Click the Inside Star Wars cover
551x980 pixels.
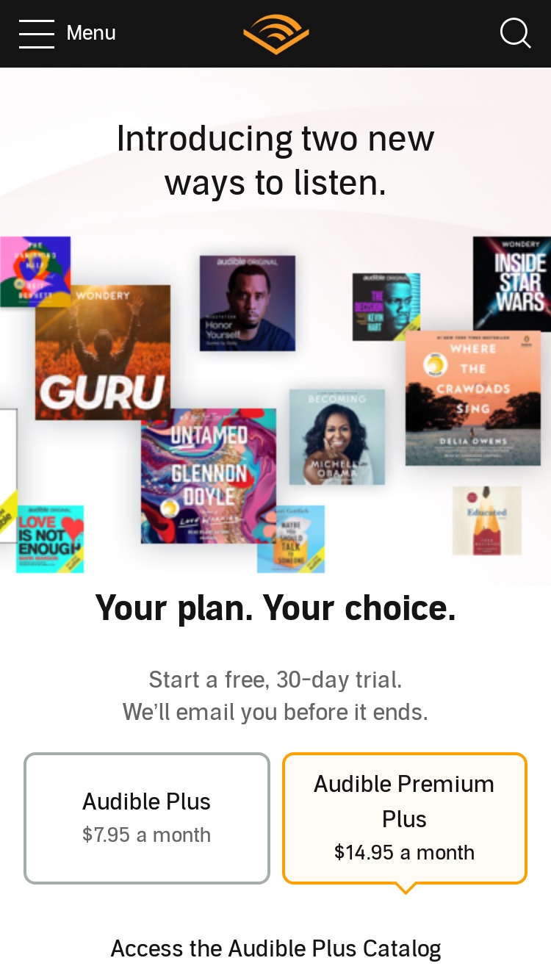[x=512, y=284]
